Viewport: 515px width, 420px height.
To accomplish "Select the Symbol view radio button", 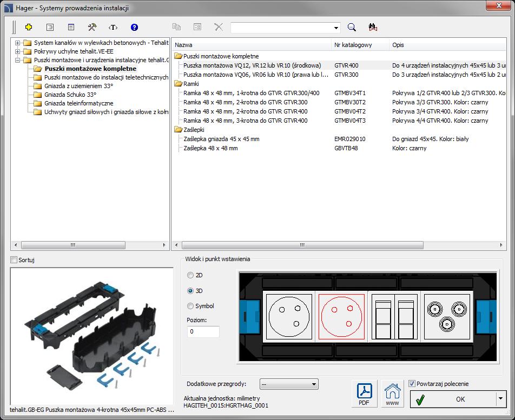I will (x=190, y=306).
